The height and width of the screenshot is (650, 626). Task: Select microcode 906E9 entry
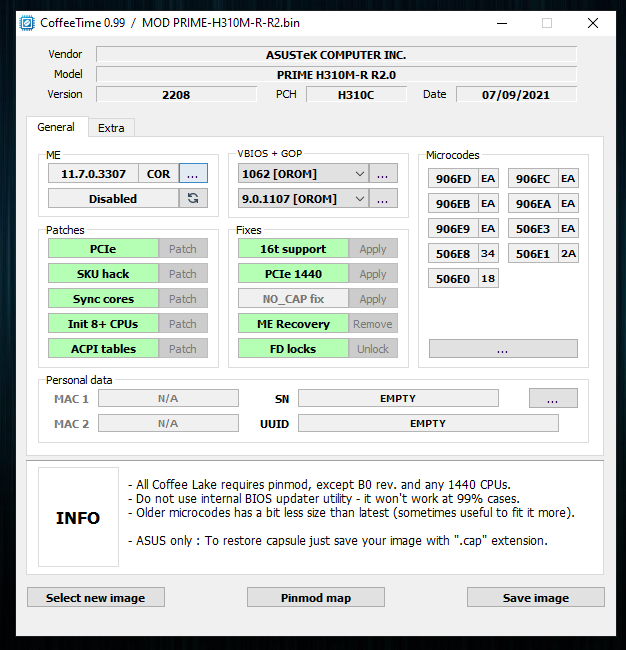click(x=454, y=228)
